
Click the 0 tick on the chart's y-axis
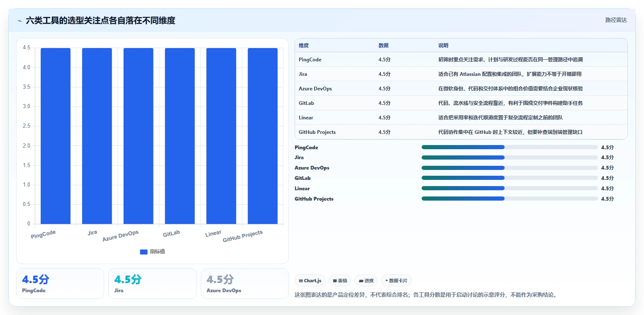tap(29, 224)
